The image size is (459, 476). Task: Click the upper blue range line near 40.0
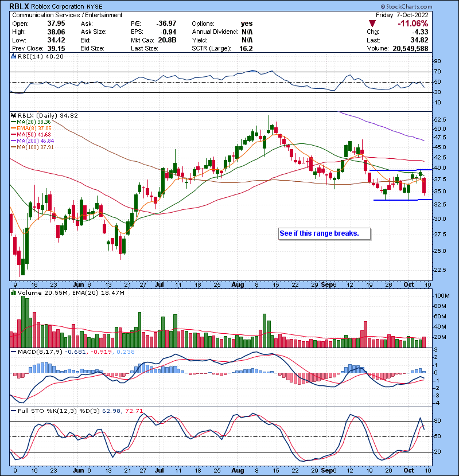[x=400, y=170]
